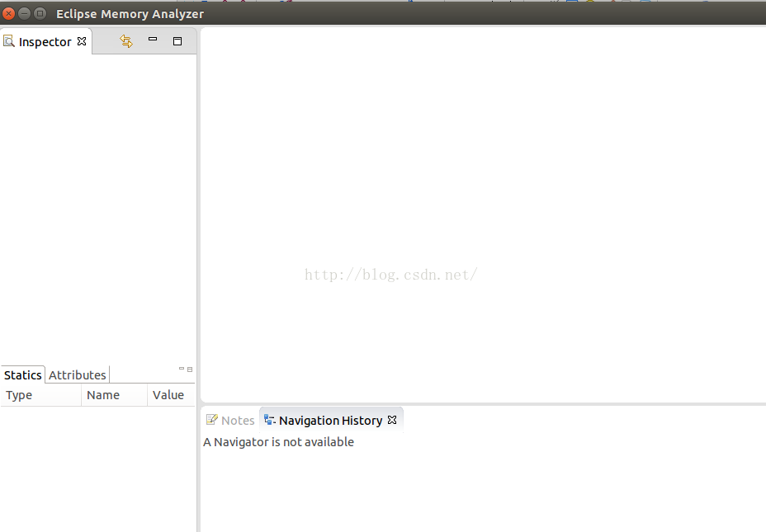Image resolution: width=766 pixels, height=532 pixels.
Task: Minimize the Eclipse Memory Analyzer window
Action: point(24,14)
